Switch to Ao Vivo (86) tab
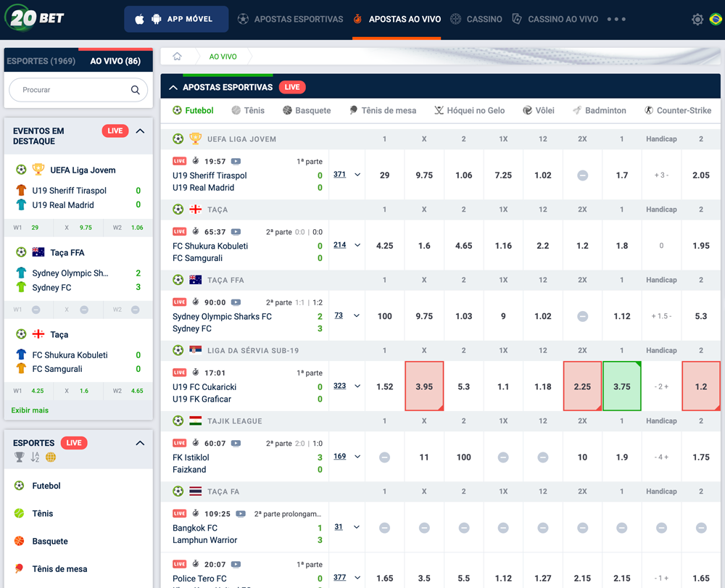 (x=115, y=61)
